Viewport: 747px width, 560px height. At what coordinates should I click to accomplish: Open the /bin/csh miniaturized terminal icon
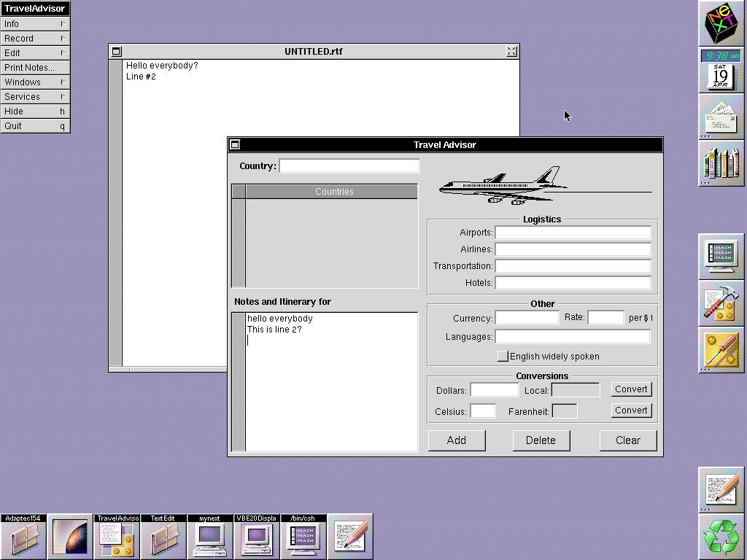[x=303, y=537]
